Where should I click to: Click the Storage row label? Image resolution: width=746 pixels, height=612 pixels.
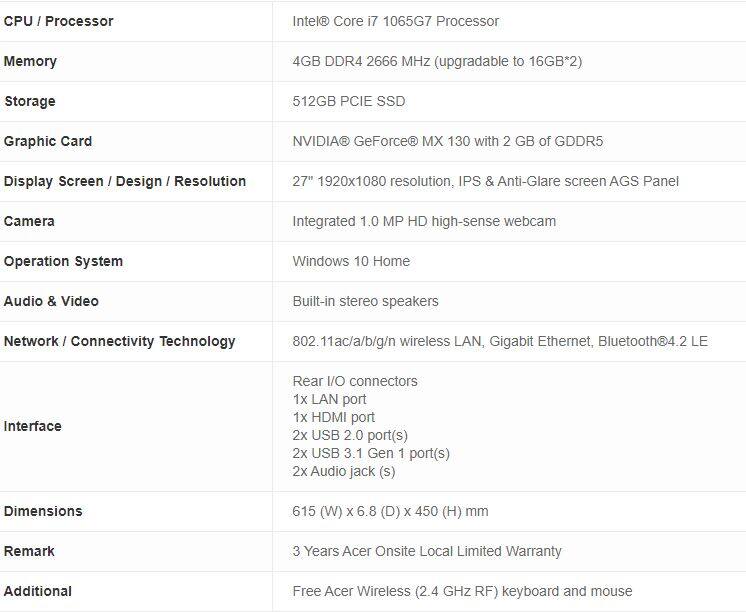click(x=30, y=101)
